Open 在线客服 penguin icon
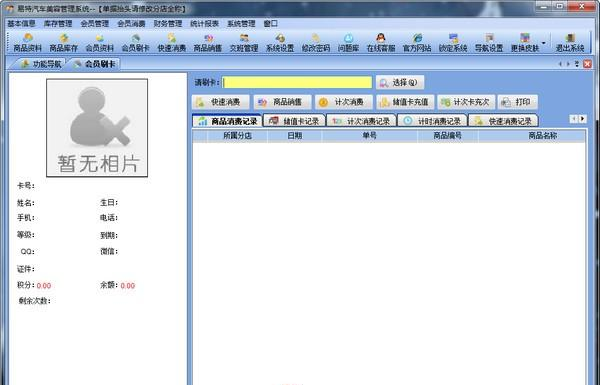Image resolution: width=600 pixels, height=385 pixels. (x=381, y=42)
